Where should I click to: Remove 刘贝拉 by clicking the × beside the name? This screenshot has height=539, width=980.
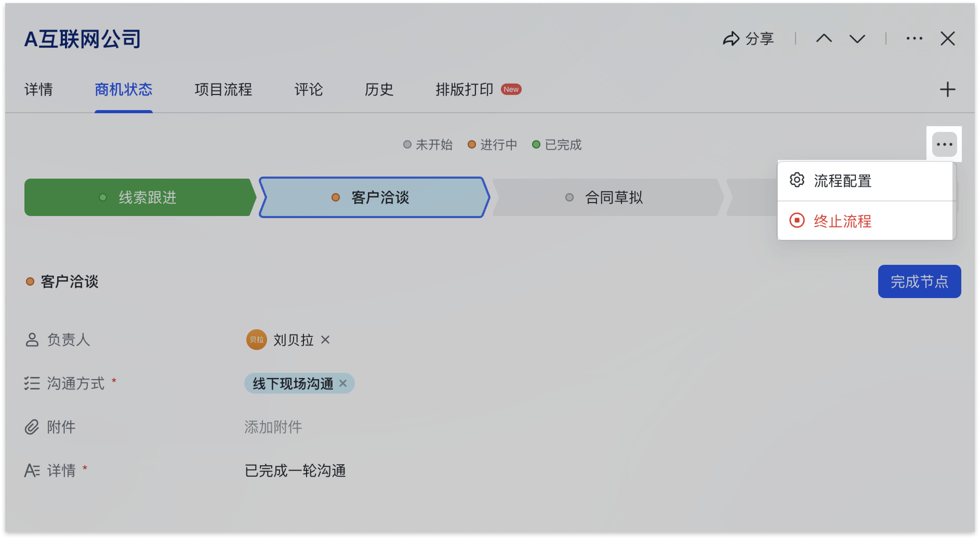(x=326, y=340)
